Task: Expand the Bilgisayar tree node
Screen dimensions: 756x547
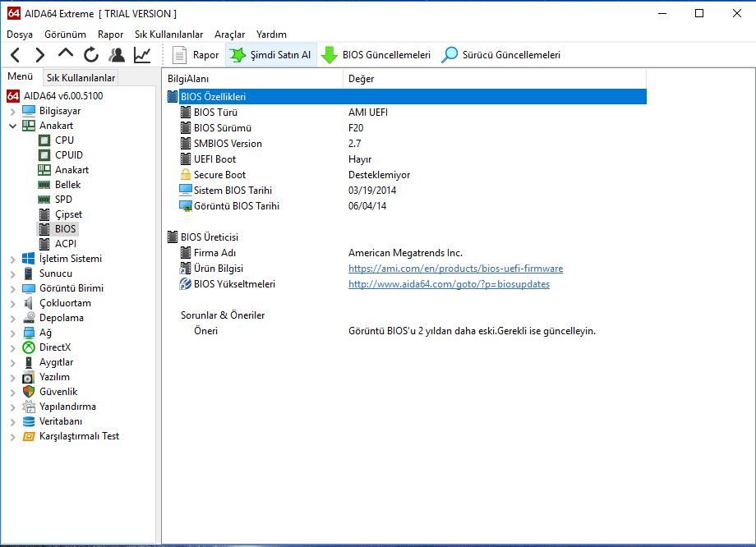Action: coord(13,112)
